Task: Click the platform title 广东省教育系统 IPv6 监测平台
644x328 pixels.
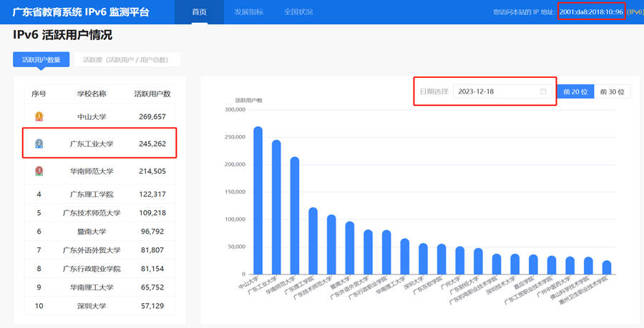Action: 81,12
